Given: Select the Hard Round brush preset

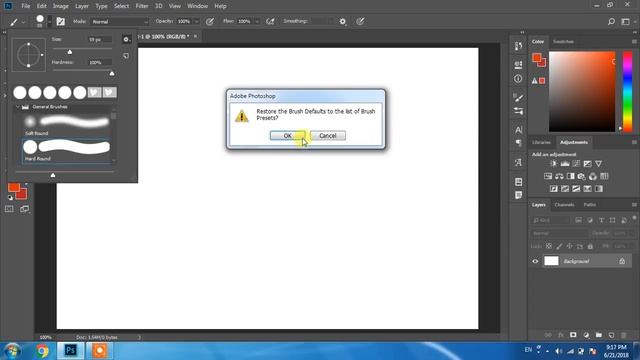Looking at the screenshot, I should [x=66, y=150].
